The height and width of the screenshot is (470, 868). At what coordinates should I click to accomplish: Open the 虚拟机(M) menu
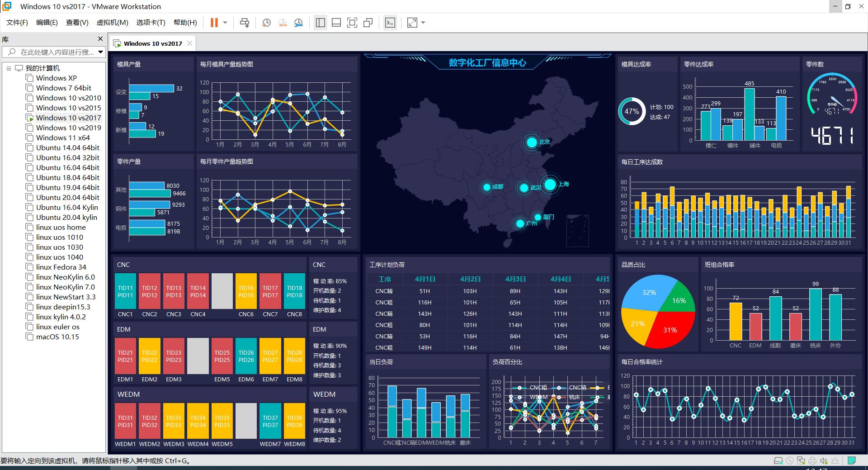tap(112, 23)
